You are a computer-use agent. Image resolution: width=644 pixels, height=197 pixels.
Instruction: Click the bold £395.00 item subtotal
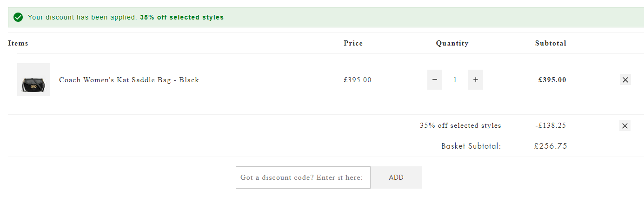(x=552, y=80)
